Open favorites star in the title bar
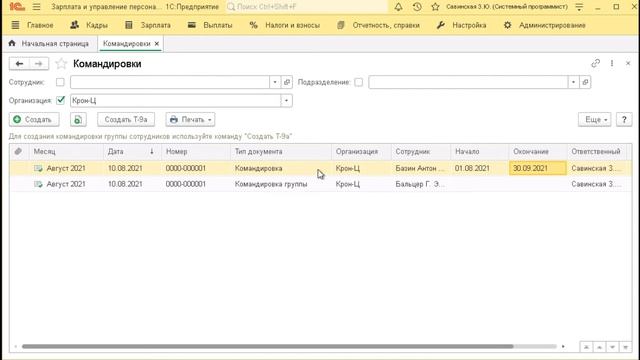 coord(435,7)
